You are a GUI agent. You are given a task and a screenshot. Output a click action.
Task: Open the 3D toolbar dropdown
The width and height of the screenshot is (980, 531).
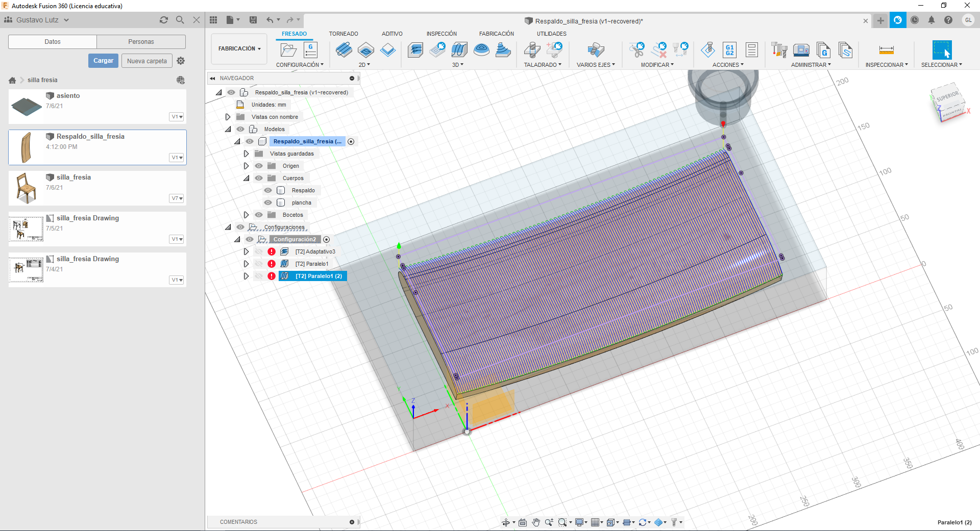(458, 65)
